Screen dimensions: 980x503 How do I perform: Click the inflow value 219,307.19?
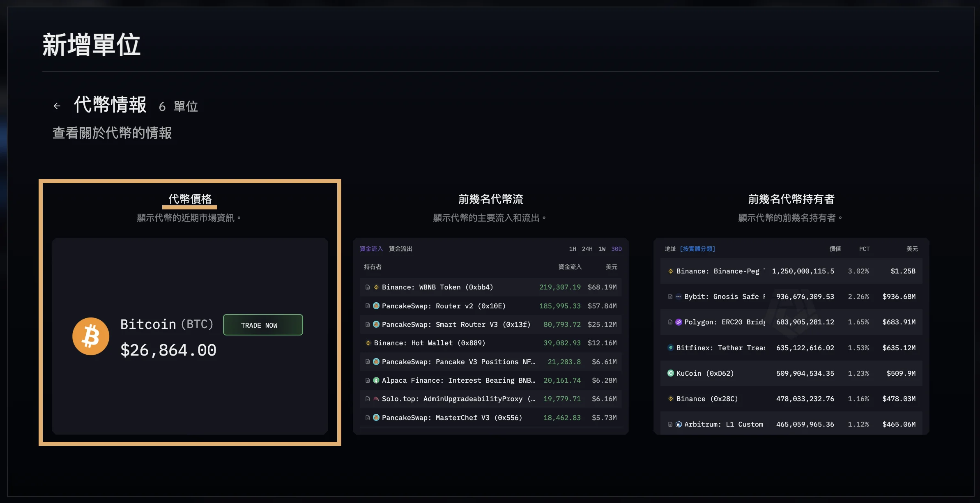pos(560,287)
